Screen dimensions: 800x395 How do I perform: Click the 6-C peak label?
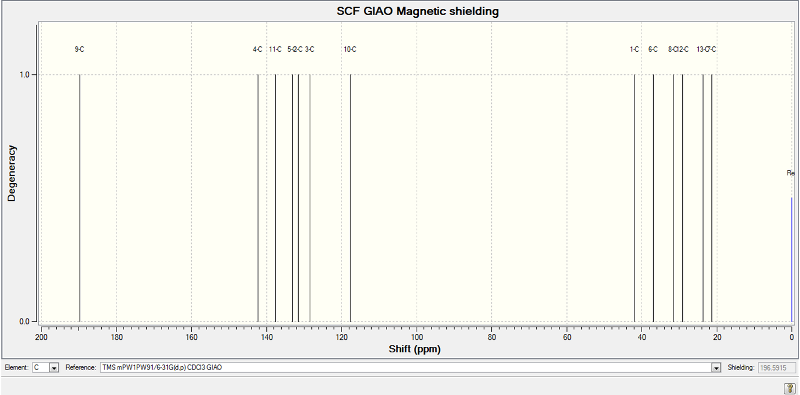click(x=653, y=50)
